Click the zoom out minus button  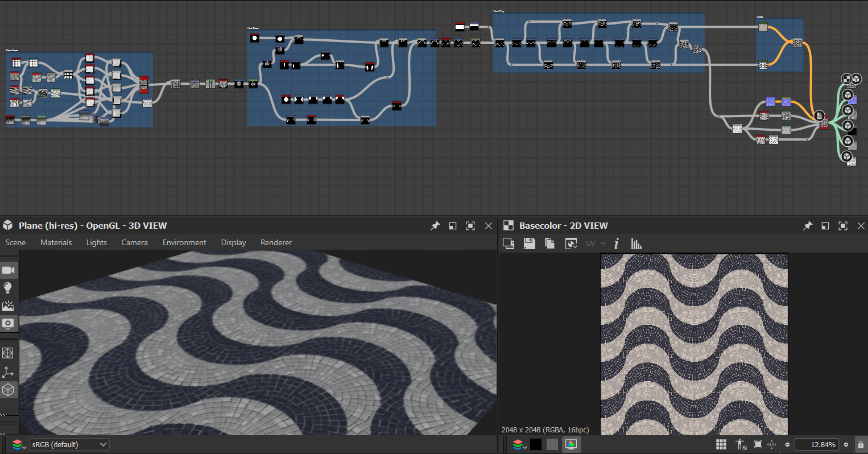pos(787,444)
